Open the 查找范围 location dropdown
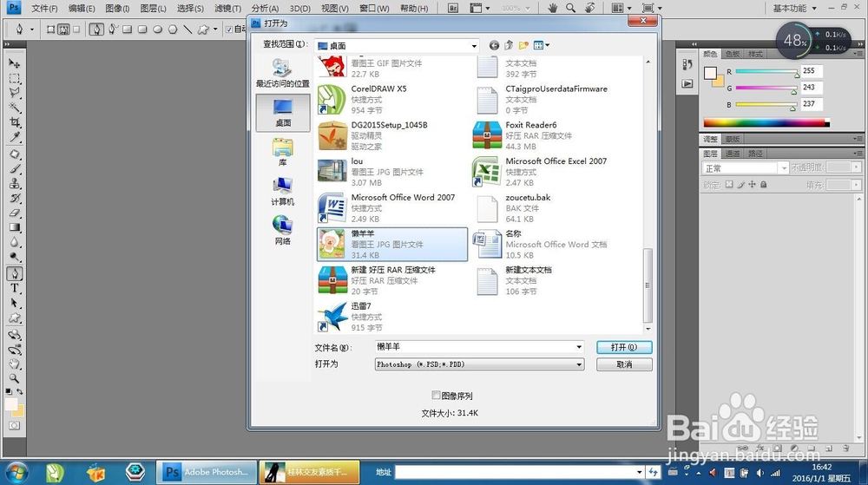The height and width of the screenshot is (485, 868). point(474,46)
